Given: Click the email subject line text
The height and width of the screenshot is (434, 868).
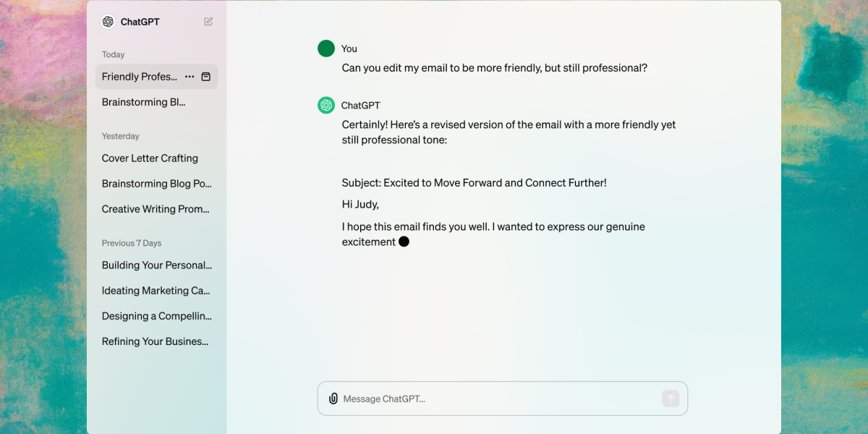Looking at the screenshot, I should (x=474, y=183).
